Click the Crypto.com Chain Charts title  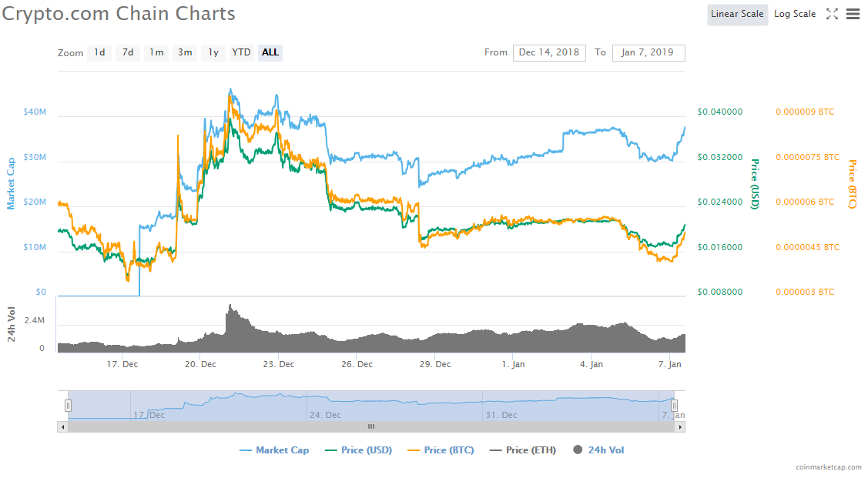pos(119,14)
